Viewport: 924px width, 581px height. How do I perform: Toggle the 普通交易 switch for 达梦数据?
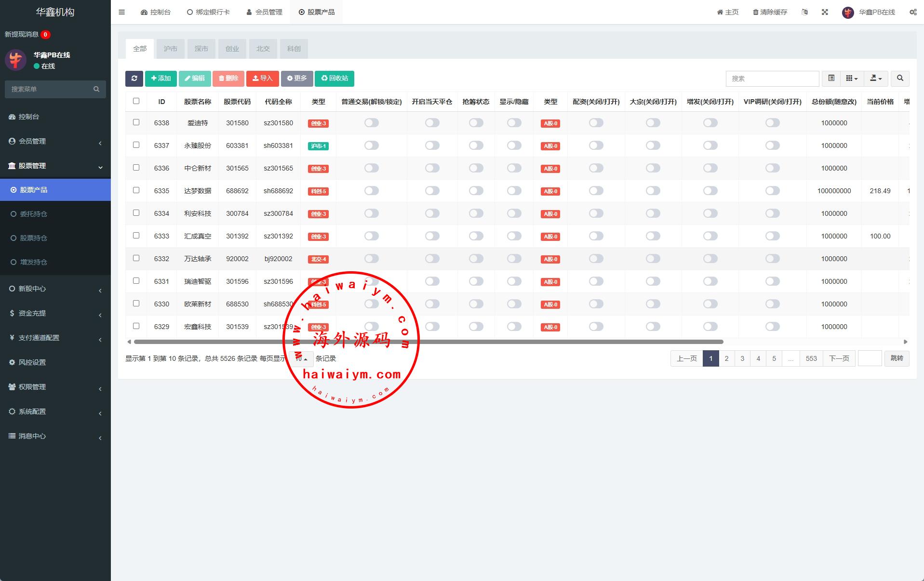click(x=371, y=191)
